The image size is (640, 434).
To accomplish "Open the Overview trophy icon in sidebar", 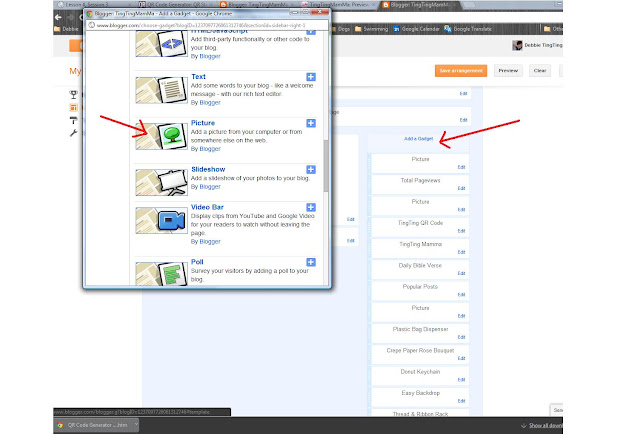I will [x=73, y=95].
